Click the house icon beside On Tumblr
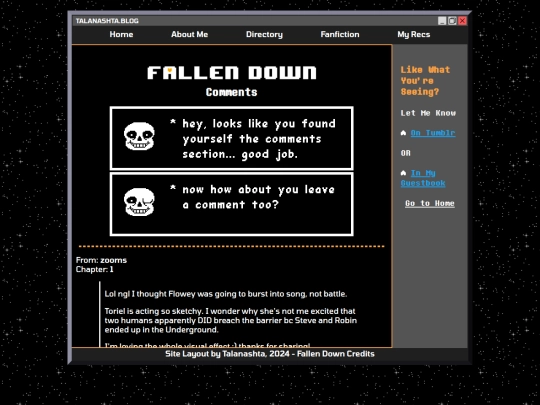 click(x=404, y=133)
